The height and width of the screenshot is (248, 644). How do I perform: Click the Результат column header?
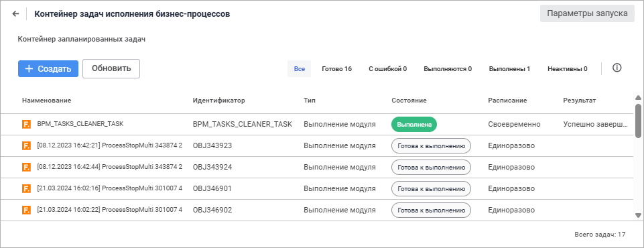click(579, 101)
